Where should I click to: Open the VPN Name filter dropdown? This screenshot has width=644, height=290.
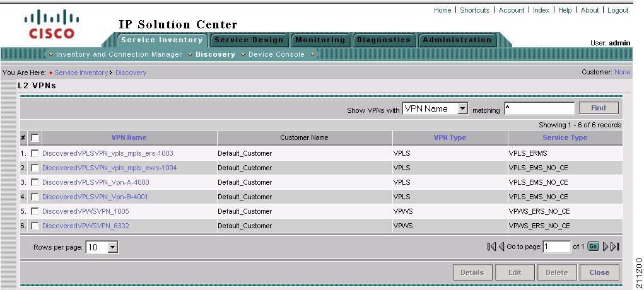coord(435,109)
